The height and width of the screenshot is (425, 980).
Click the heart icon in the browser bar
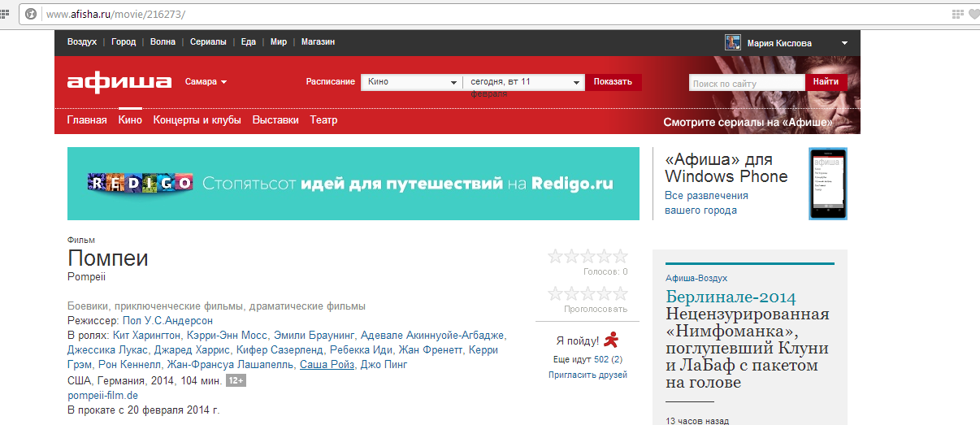coord(973,15)
